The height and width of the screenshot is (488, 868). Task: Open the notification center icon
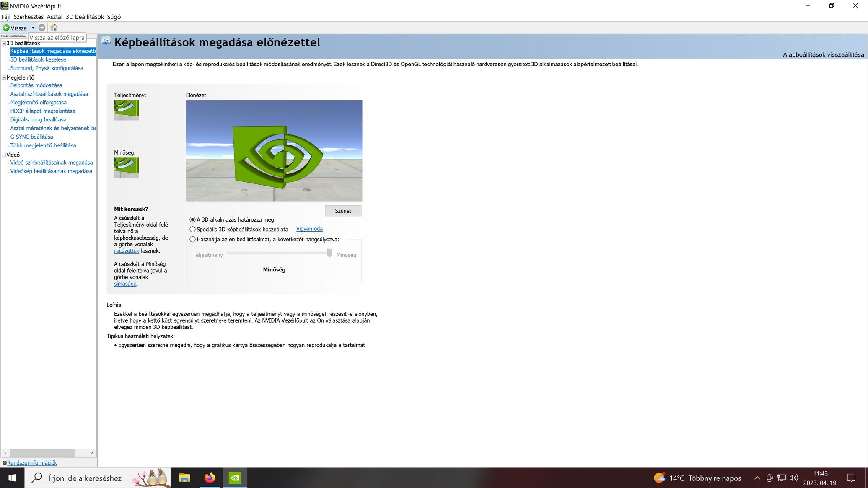(851, 478)
